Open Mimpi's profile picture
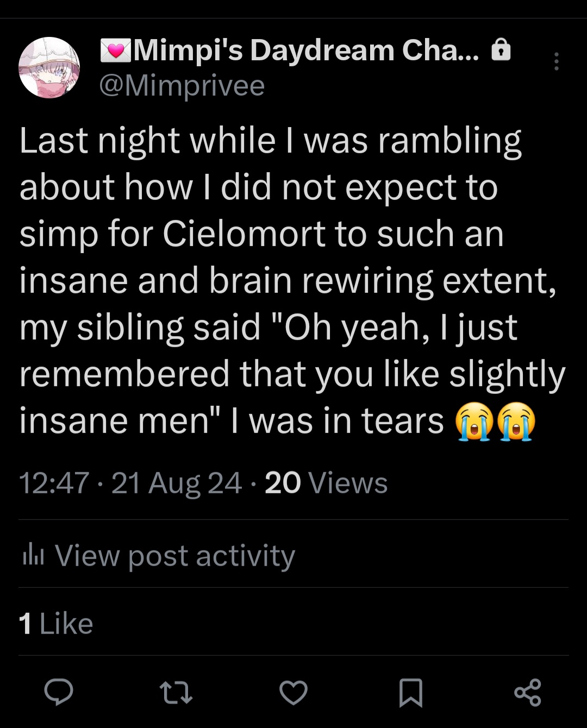 coord(49,67)
